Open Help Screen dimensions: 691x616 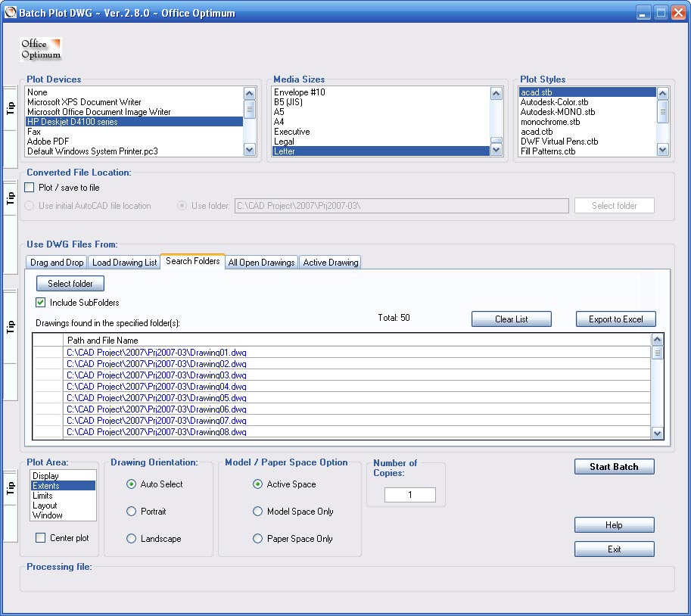click(615, 524)
